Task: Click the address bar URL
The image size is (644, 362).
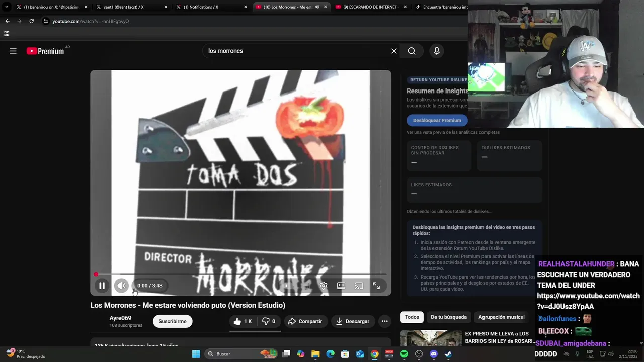Action: (x=91, y=21)
